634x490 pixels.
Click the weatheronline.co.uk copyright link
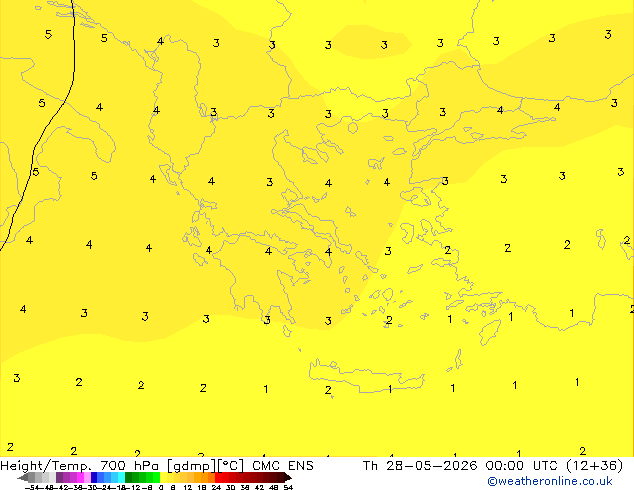pos(550,481)
